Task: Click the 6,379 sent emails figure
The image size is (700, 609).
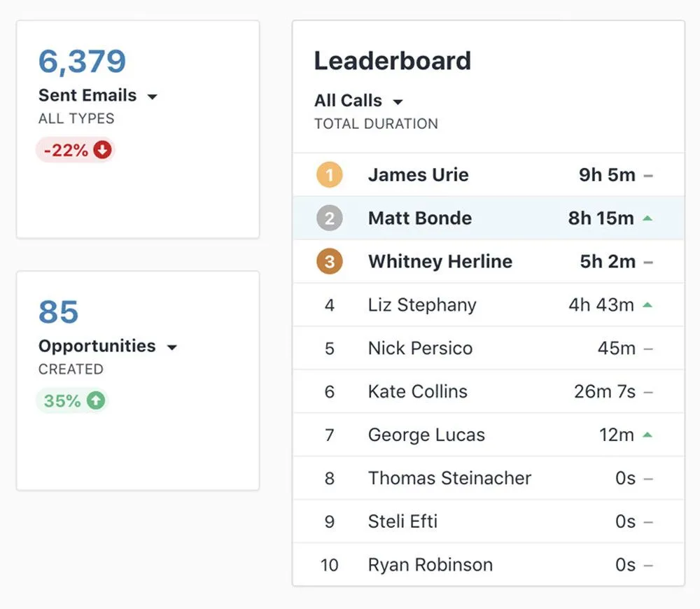Action: 82,62
